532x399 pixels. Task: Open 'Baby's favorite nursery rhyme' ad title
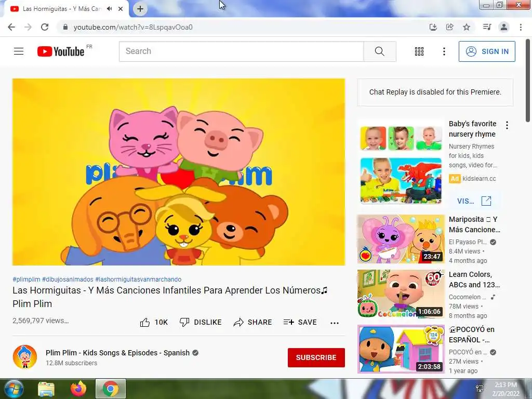tap(472, 129)
